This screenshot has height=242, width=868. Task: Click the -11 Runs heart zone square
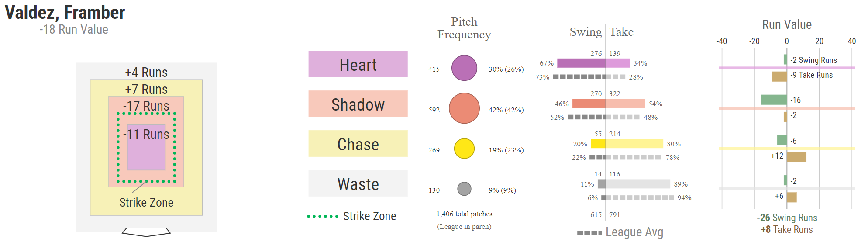coord(146,148)
